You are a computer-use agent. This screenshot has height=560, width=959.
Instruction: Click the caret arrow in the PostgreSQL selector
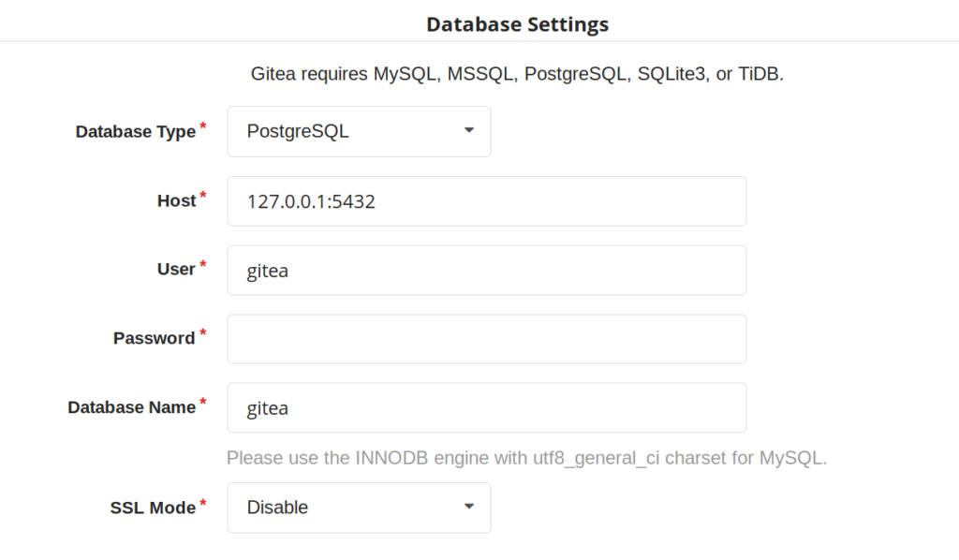pos(469,130)
